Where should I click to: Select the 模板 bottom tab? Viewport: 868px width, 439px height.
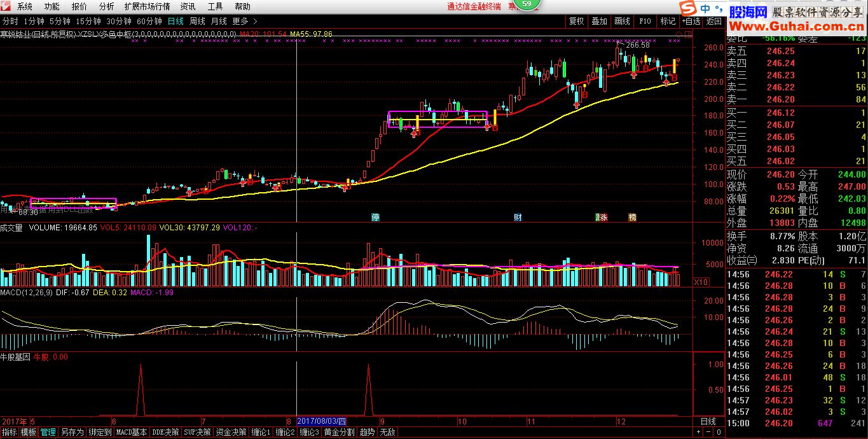[29, 432]
